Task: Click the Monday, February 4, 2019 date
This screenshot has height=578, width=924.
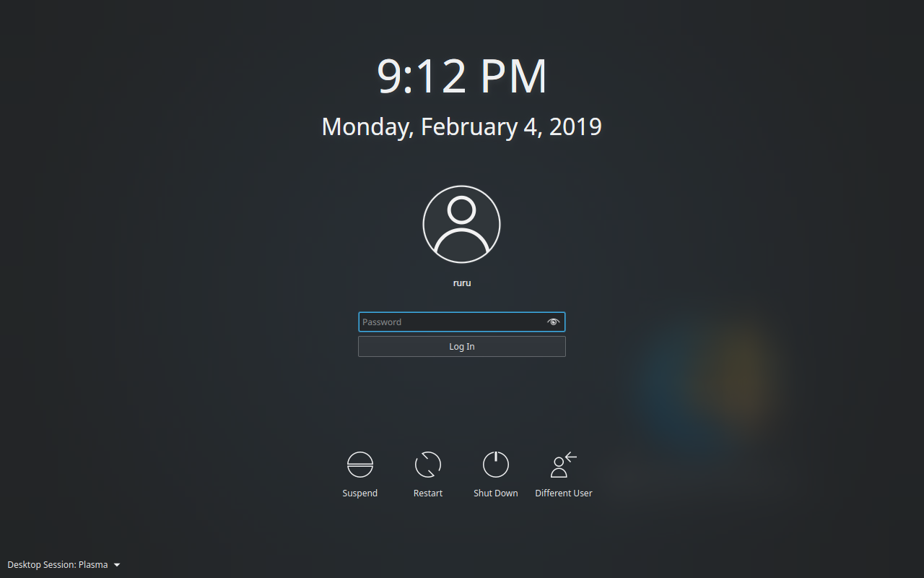Action: (462, 126)
